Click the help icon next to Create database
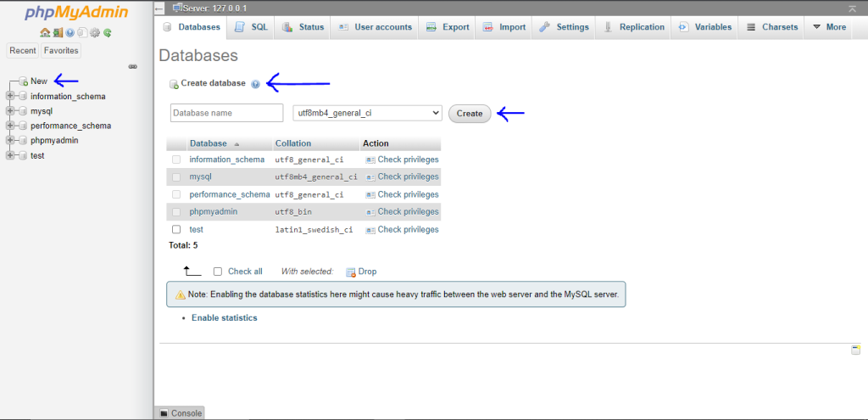This screenshot has width=868, height=420. click(255, 84)
